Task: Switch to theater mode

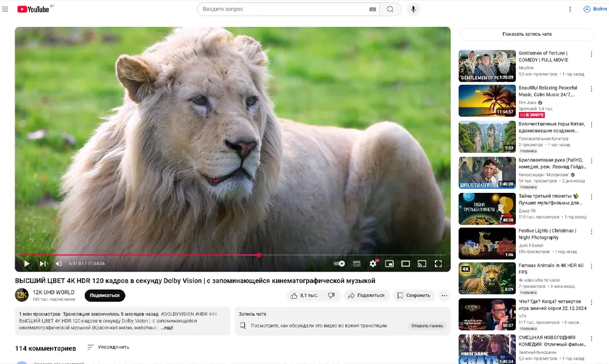Action: [406, 264]
